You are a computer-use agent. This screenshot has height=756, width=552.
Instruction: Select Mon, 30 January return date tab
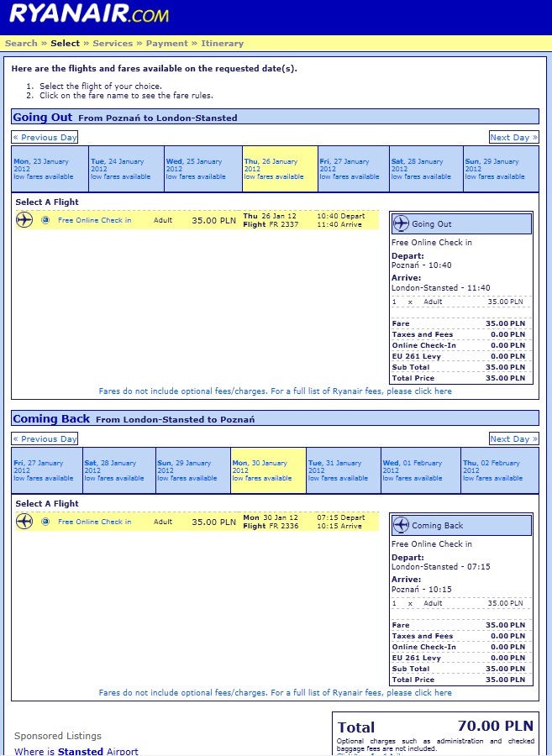click(x=268, y=470)
